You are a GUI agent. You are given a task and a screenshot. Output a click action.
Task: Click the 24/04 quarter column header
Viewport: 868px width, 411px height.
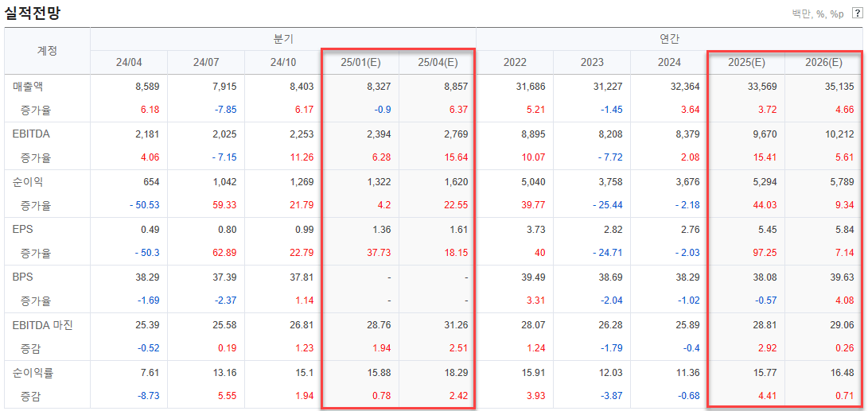[128, 62]
